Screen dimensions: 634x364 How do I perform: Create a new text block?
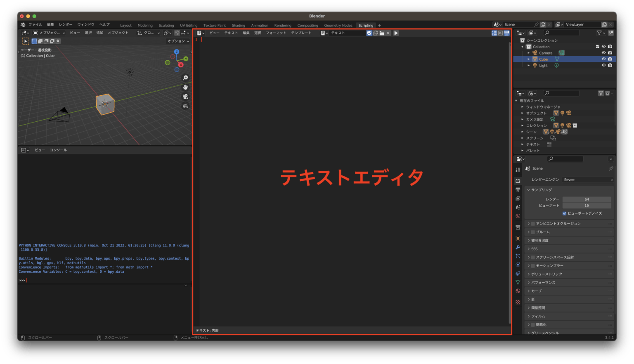pyautogui.click(x=376, y=33)
